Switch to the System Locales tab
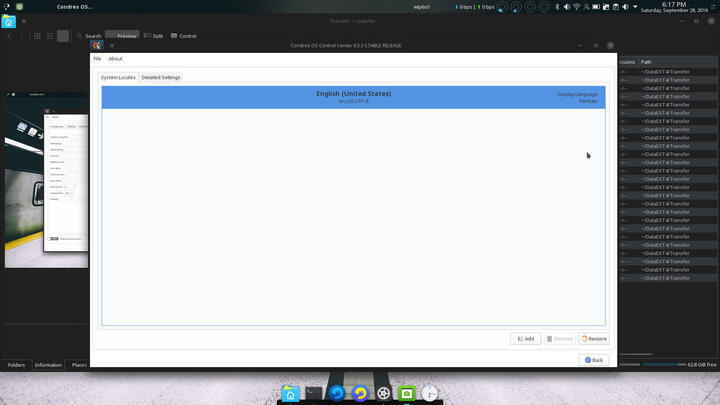Viewport: 720px width, 405px height. 118,78
